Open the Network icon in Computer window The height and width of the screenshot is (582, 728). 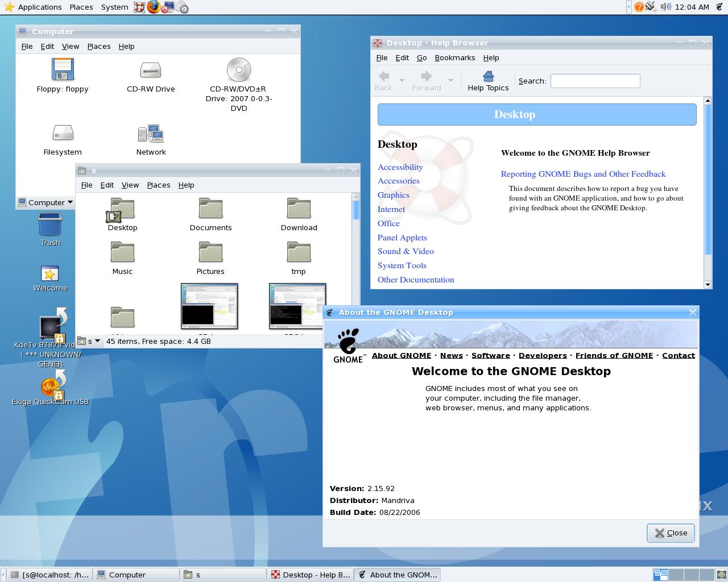pos(151,134)
